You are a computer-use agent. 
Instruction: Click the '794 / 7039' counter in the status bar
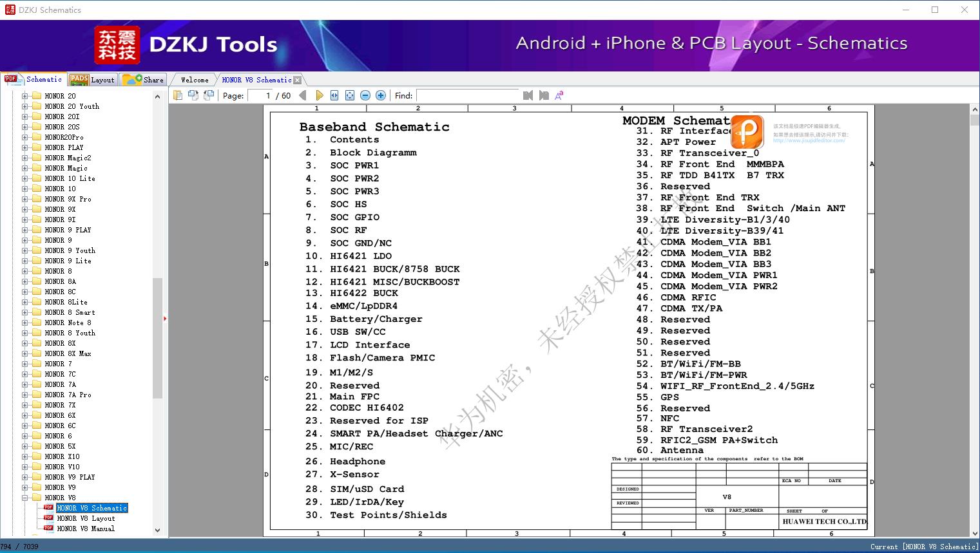tap(19, 547)
